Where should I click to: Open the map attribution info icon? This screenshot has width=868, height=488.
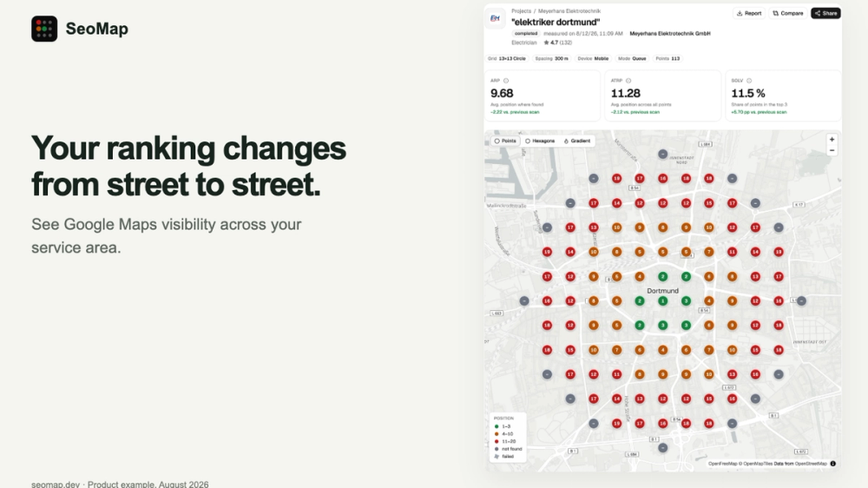833,464
